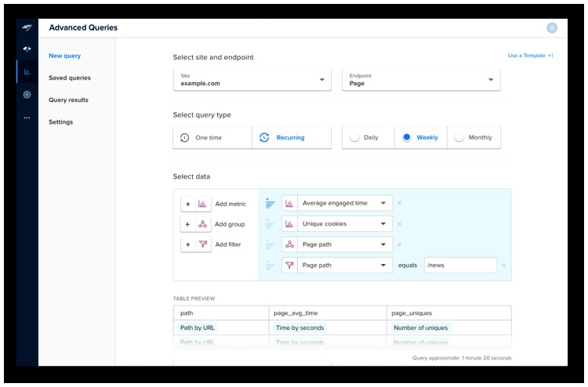Select the bar chart reports sidebar icon

pyautogui.click(x=27, y=71)
